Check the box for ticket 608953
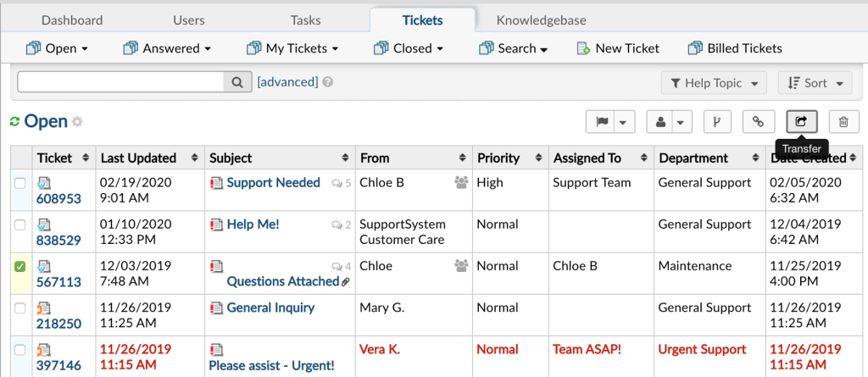The width and height of the screenshot is (868, 377). click(20, 184)
